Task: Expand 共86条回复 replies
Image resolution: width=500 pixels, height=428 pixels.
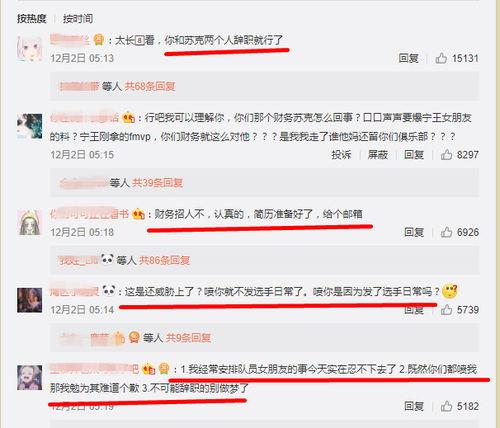Action: 164,260
